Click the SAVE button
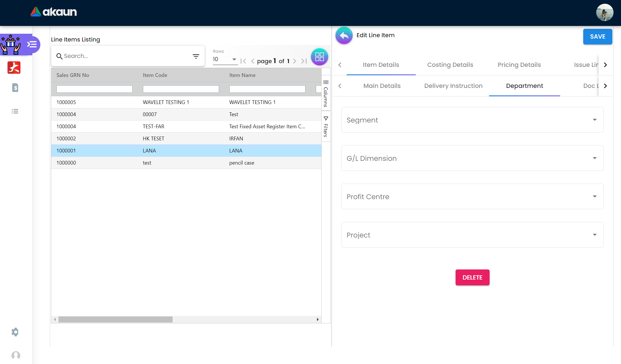621x364 pixels. point(597,37)
